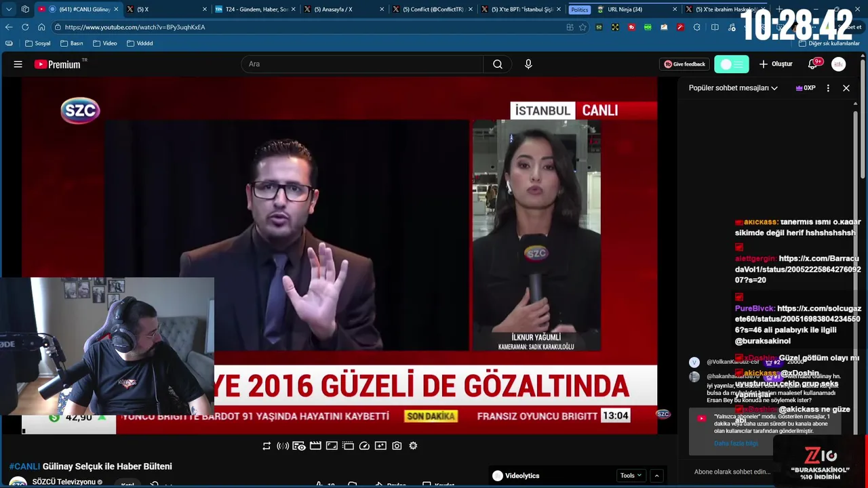Toggle the video filters sparkle icon
Screen dimensions: 868x488
tap(380, 446)
